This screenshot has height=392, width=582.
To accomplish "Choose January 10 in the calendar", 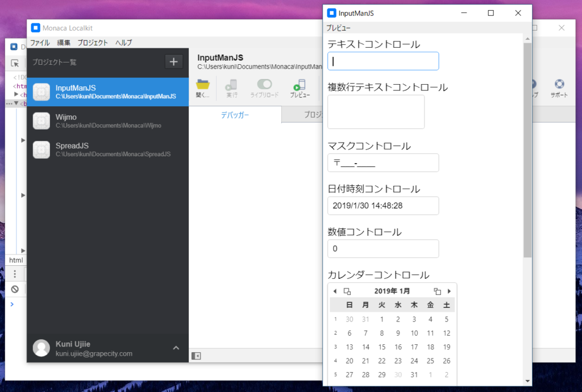I will [x=414, y=333].
